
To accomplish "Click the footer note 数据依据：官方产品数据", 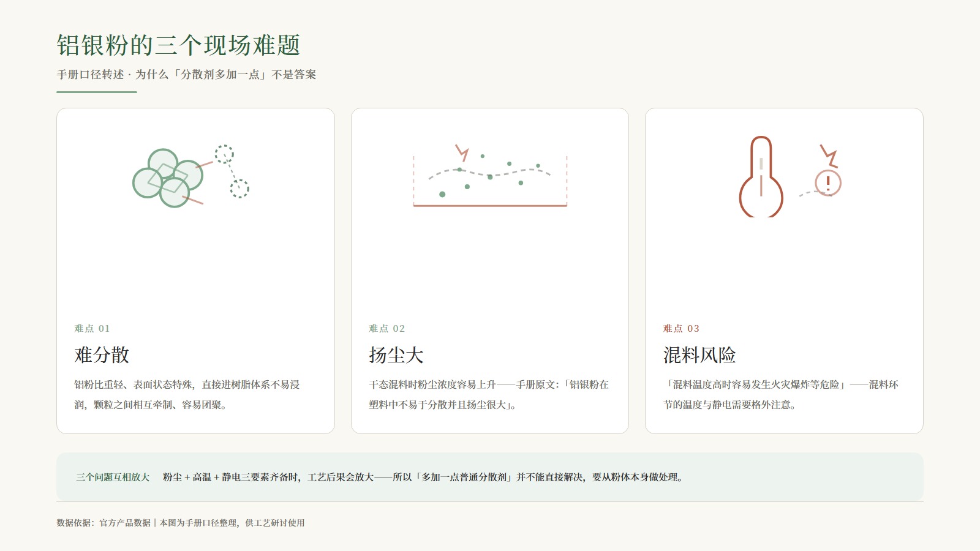I will pos(181,523).
